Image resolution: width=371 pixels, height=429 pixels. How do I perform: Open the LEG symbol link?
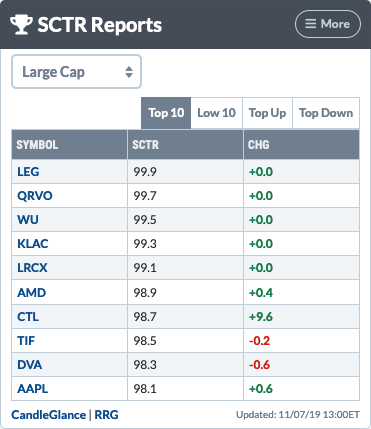pyautogui.click(x=28, y=172)
